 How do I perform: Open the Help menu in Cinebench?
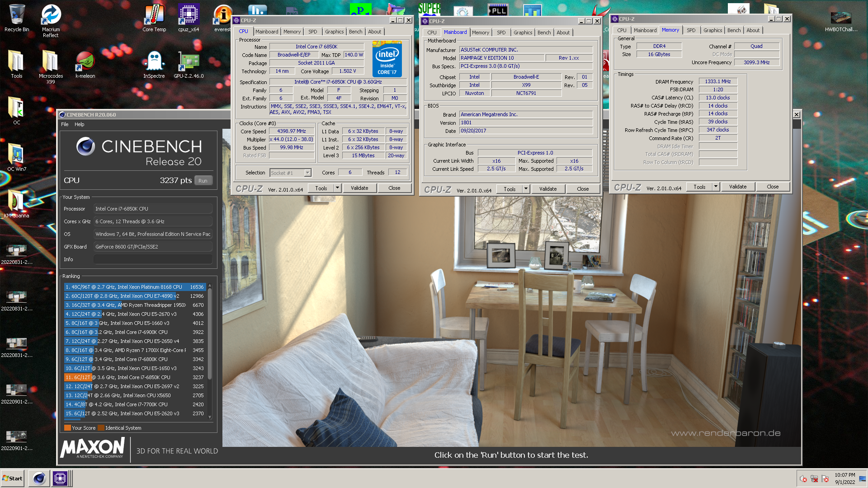point(79,124)
